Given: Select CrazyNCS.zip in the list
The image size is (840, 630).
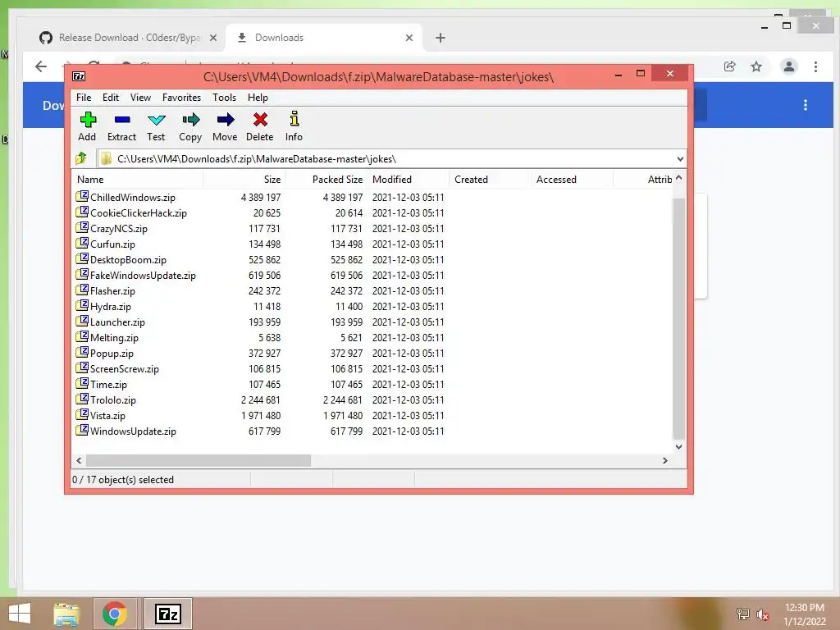Looking at the screenshot, I should pos(118,229).
